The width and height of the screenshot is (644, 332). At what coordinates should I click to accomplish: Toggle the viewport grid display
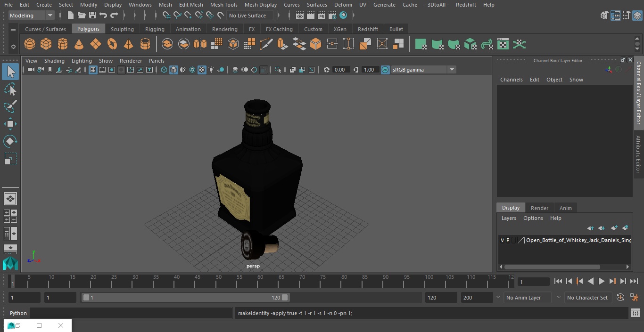[93, 70]
